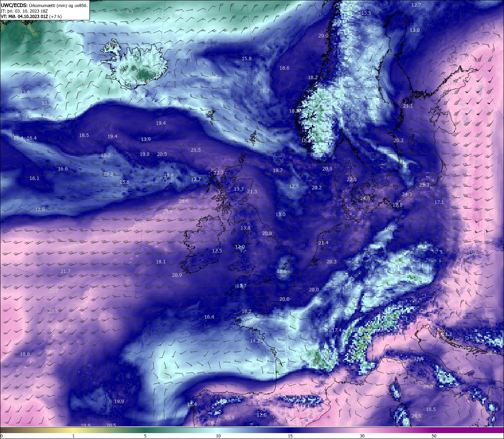
Task: Click the '1' tick label on the color scale
Action: (x=73, y=436)
